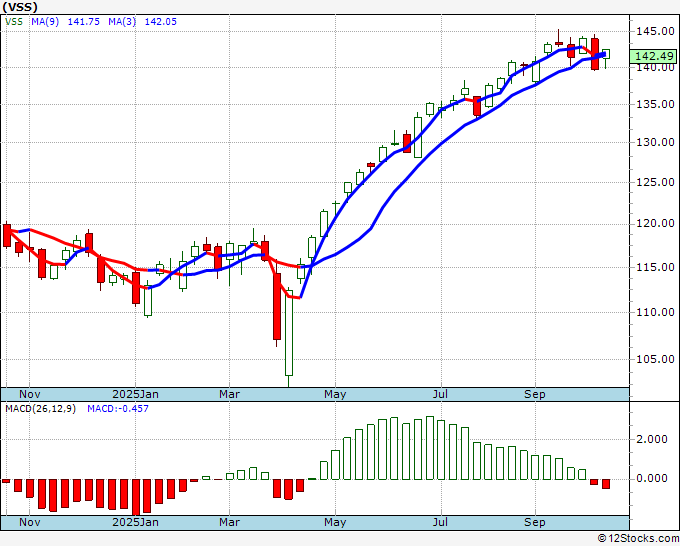
Task: Click the 141.75 moving average value
Action: [x=84, y=22]
